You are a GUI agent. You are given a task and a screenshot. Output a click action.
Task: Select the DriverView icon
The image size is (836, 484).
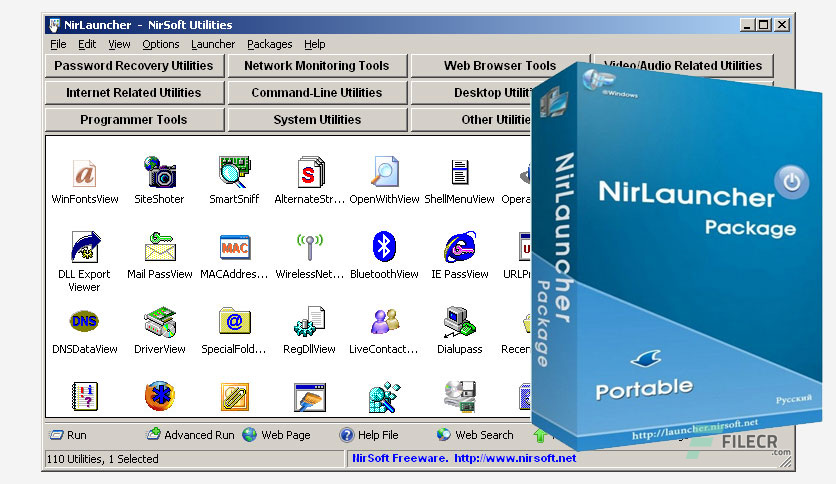pyautogui.click(x=159, y=321)
